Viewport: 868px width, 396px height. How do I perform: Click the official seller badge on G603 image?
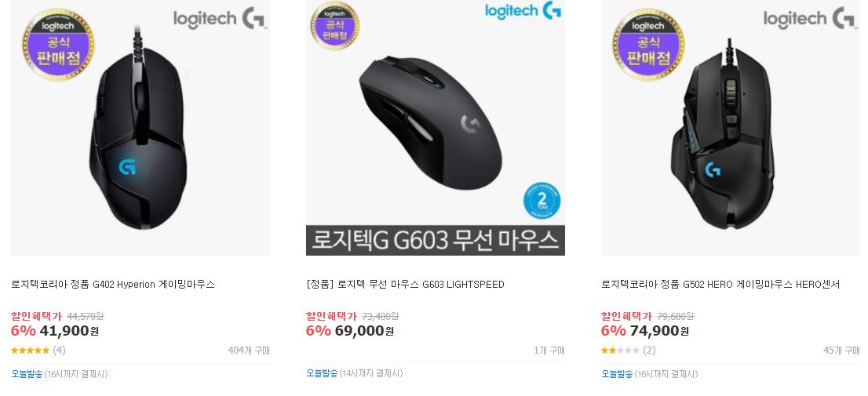point(335,25)
